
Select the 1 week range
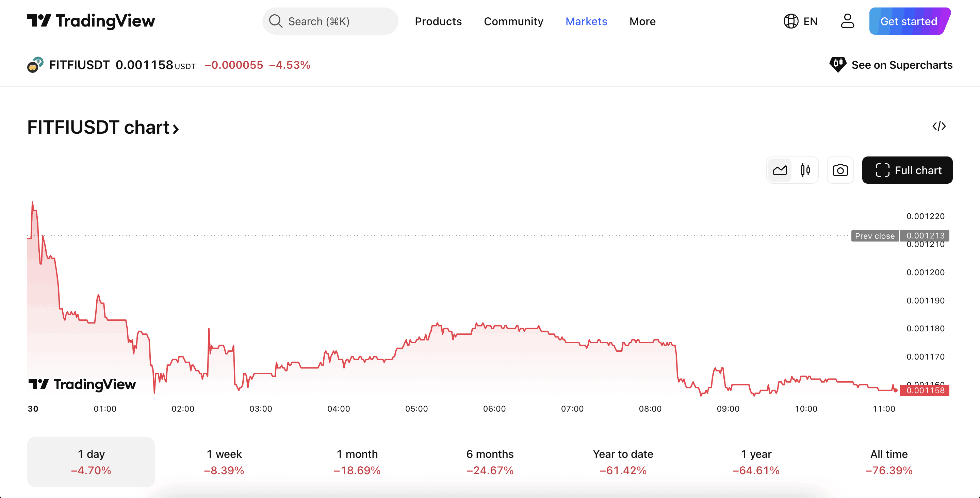tap(224, 462)
